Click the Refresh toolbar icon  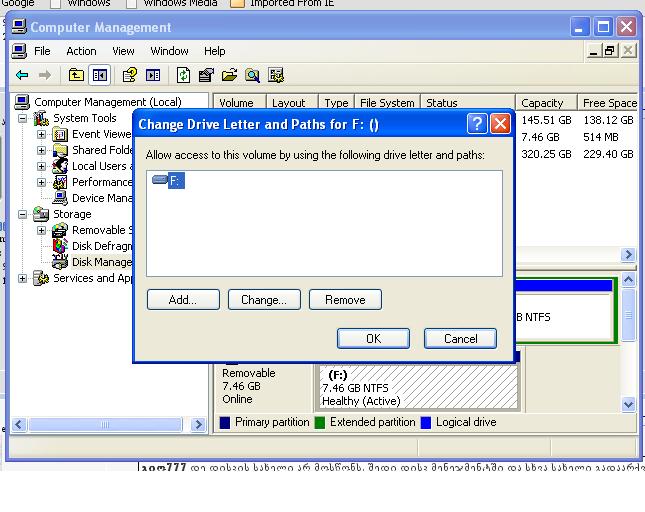tap(183, 75)
